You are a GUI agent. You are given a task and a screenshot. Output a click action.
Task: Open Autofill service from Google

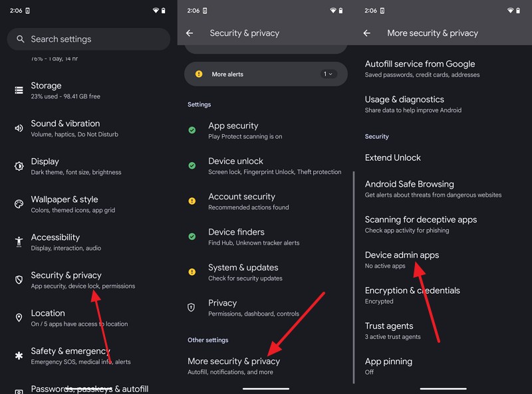(443, 69)
